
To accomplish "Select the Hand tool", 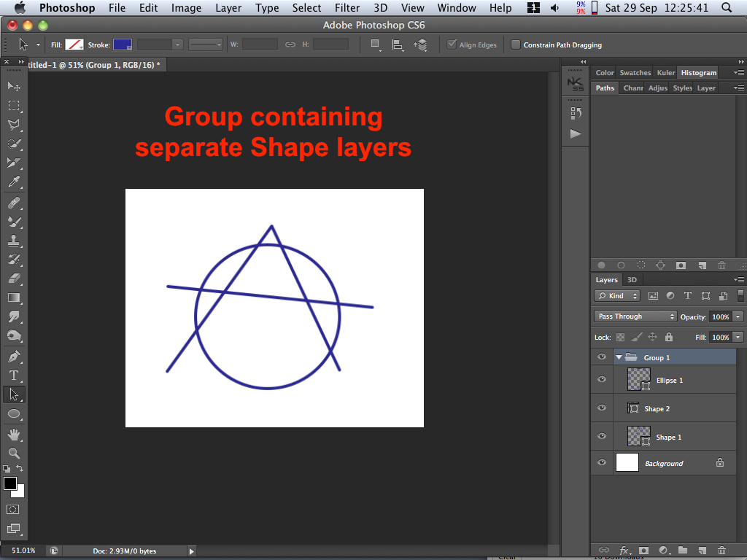I will coord(13,434).
